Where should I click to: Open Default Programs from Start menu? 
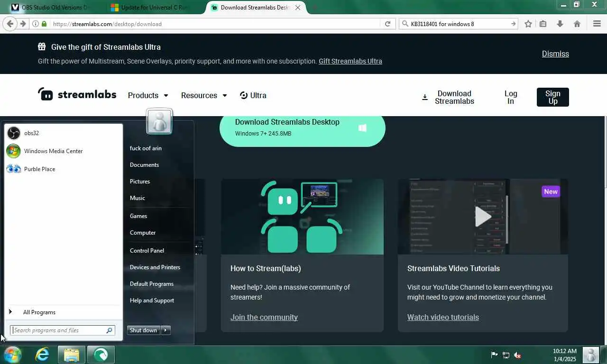[x=152, y=284]
